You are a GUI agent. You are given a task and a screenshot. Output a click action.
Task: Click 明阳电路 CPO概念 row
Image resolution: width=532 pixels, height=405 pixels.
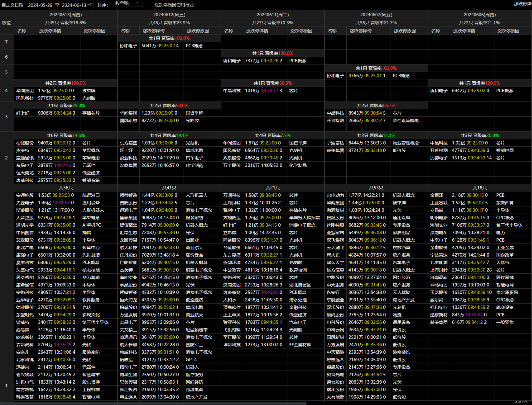point(480,218)
